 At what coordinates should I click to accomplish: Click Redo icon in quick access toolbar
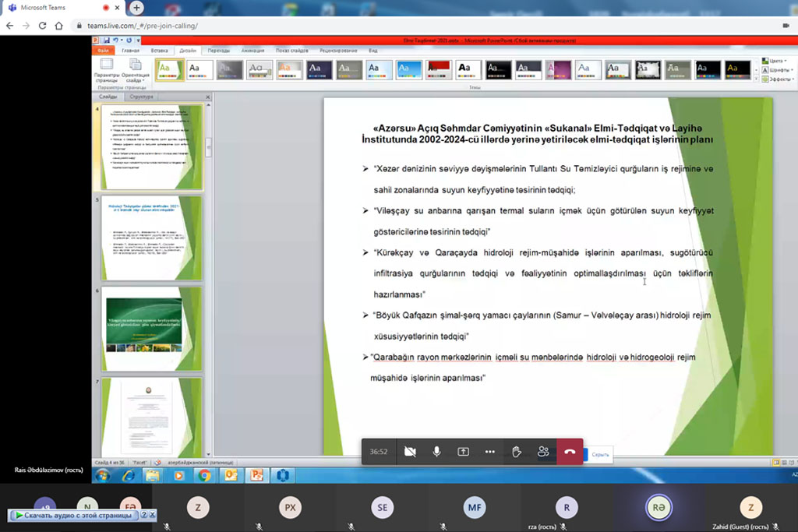(129, 41)
